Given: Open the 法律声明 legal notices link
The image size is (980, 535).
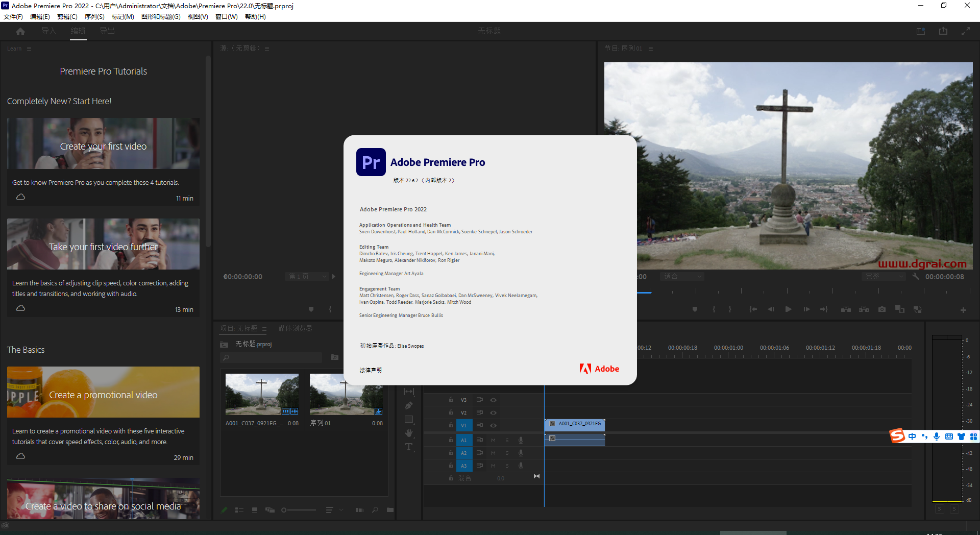Looking at the screenshot, I should pyautogui.click(x=371, y=370).
